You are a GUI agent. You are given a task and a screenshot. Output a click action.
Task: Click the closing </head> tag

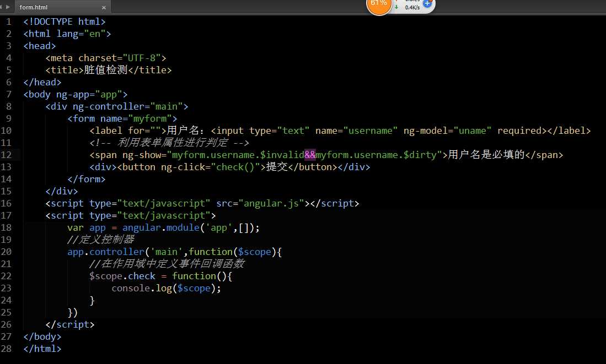(x=42, y=82)
